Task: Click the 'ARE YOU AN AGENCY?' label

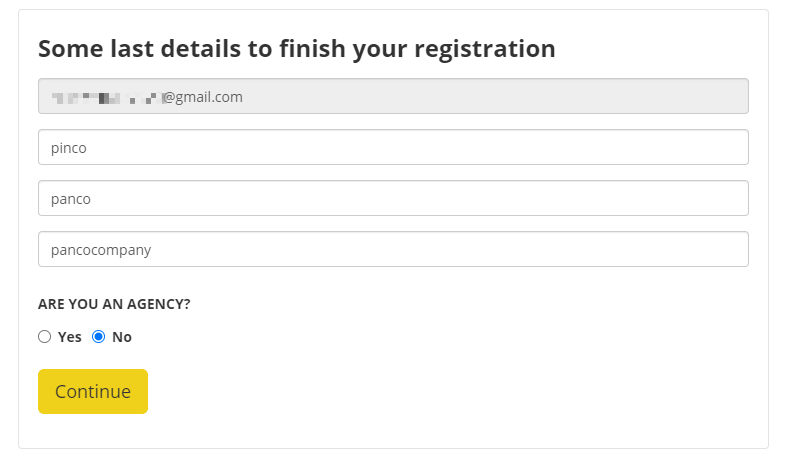Action: (114, 304)
